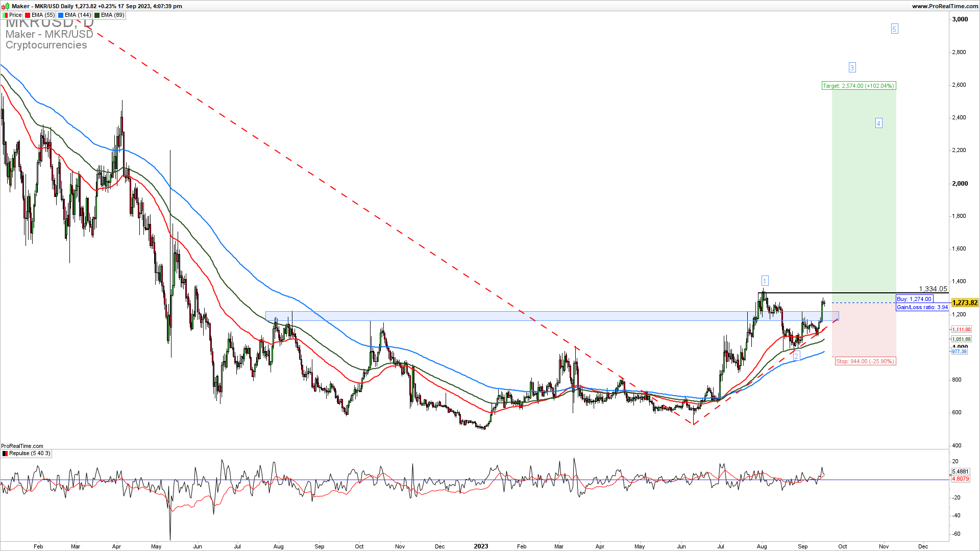Click the dark green EMA (89) color swatch
Viewport: 980px width, 551px height.
pyautogui.click(x=97, y=15)
